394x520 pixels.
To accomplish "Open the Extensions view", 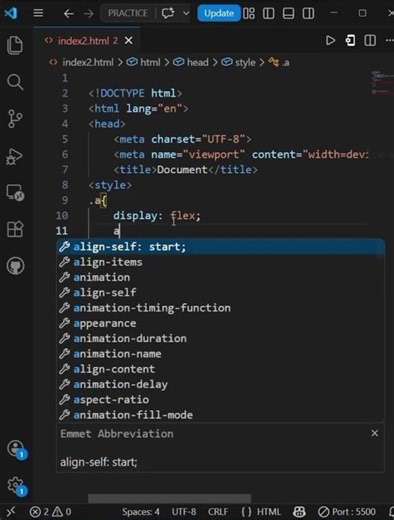I will [x=15, y=229].
